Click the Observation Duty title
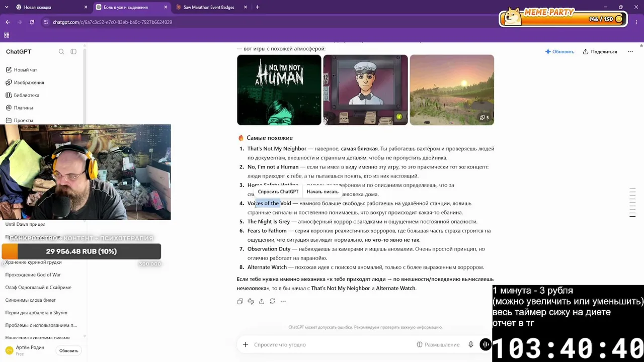 269,249
